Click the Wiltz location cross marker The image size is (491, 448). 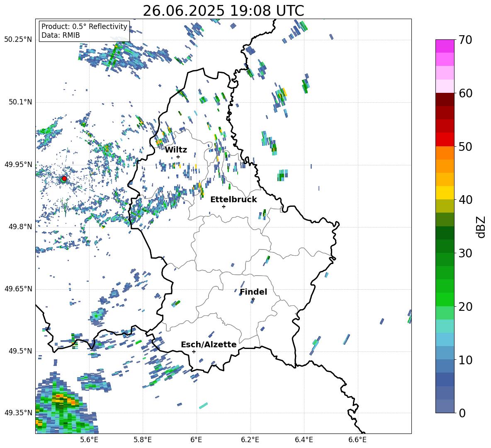click(178, 157)
